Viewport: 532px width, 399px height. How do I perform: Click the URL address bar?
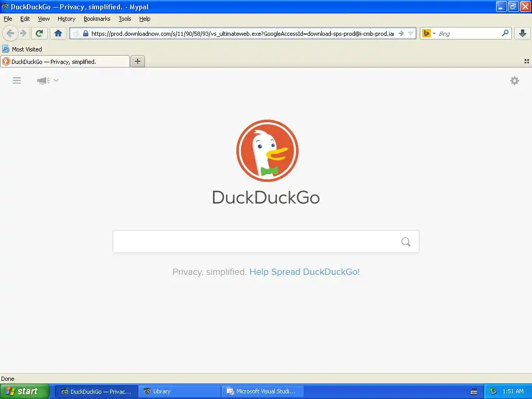tap(242, 34)
